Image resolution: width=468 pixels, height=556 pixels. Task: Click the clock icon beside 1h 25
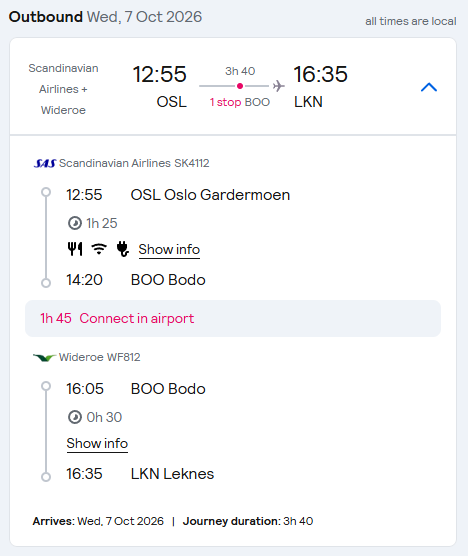click(x=74, y=223)
